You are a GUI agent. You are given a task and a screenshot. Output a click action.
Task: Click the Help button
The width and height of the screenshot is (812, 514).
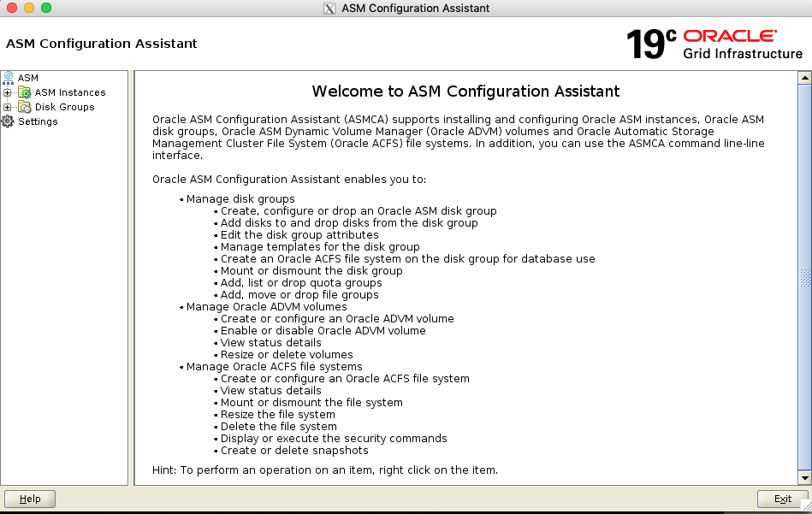(x=30, y=499)
